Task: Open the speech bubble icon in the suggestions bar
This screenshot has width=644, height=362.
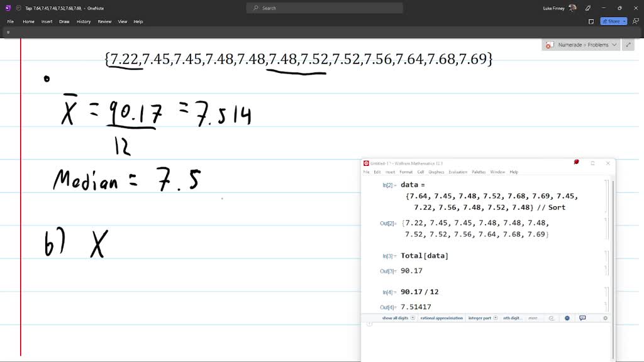Action: [582, 318]
